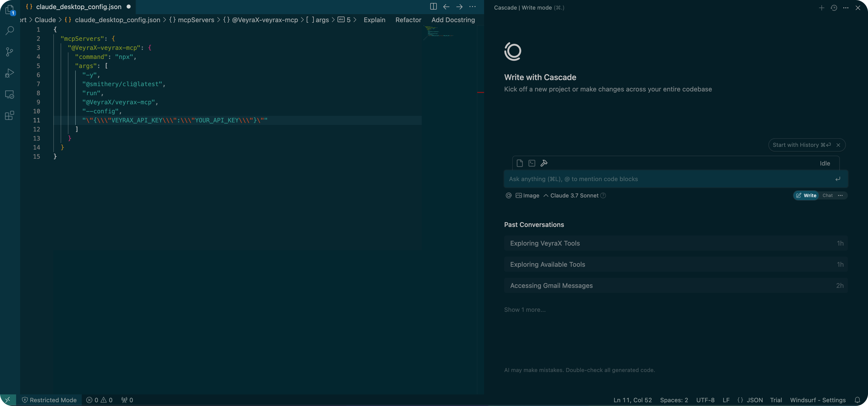Open the Search sidebar icon
Image resolution: width=868 pixels, height=406 pixels.
[x=10, y=30]
